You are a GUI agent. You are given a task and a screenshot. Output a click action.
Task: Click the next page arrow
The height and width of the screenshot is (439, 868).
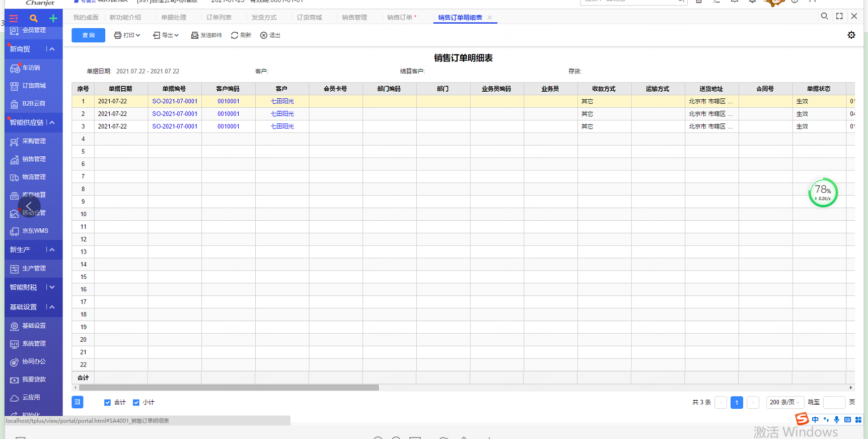click(x=753, y=402)
